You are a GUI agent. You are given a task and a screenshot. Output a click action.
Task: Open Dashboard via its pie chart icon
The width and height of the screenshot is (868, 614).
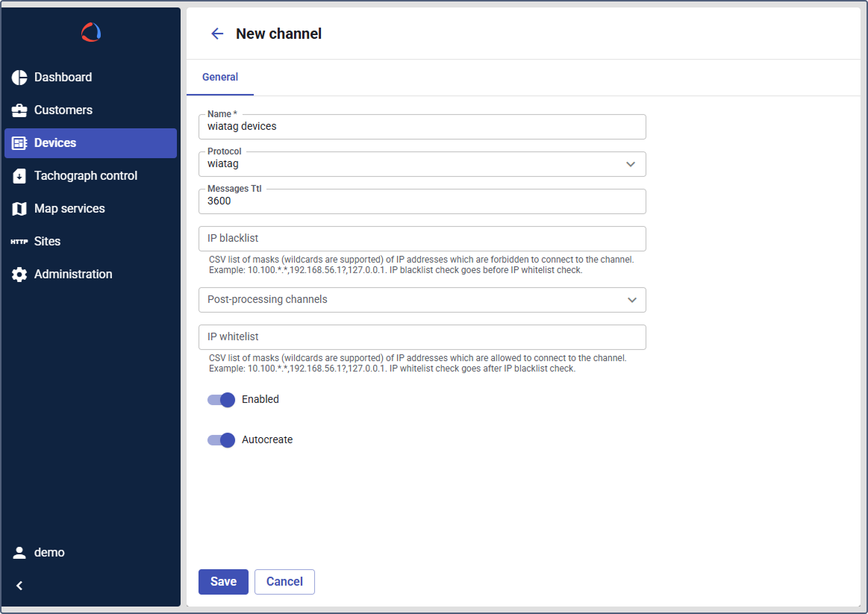tap(19, 78)
